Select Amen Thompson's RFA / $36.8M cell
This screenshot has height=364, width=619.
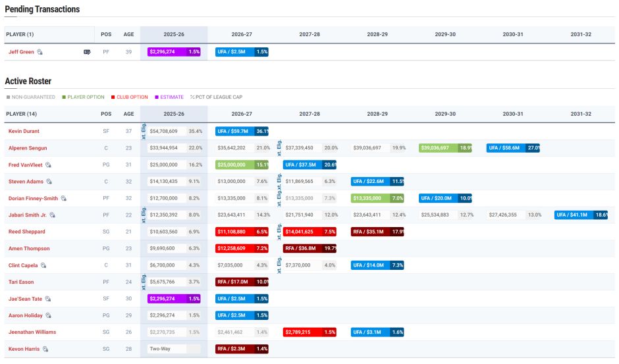click(309, 249)
